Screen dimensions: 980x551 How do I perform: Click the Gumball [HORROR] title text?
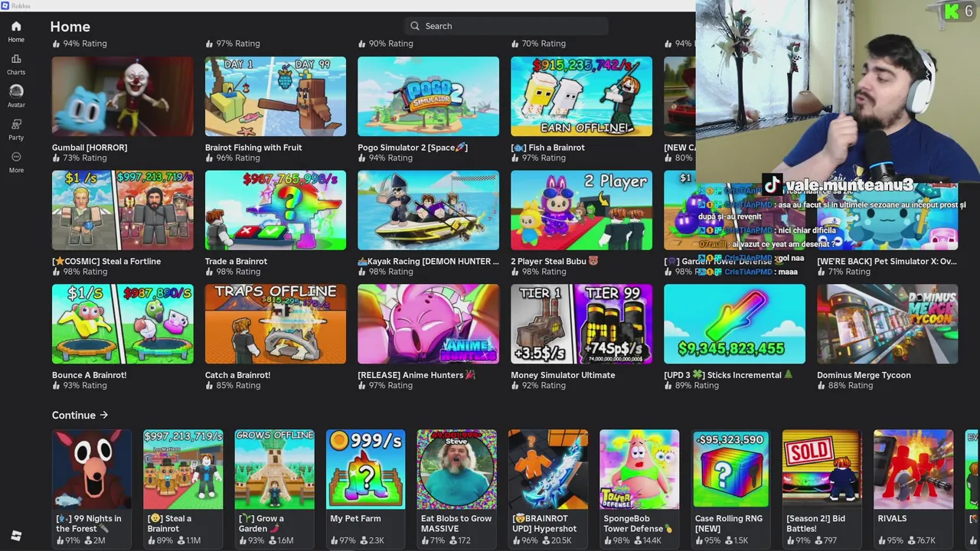[90, 147]
